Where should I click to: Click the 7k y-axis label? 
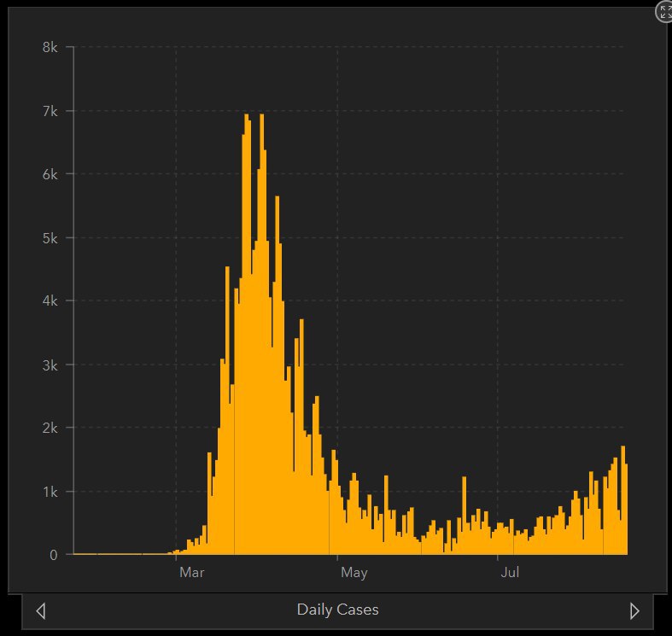coord(50,112)
